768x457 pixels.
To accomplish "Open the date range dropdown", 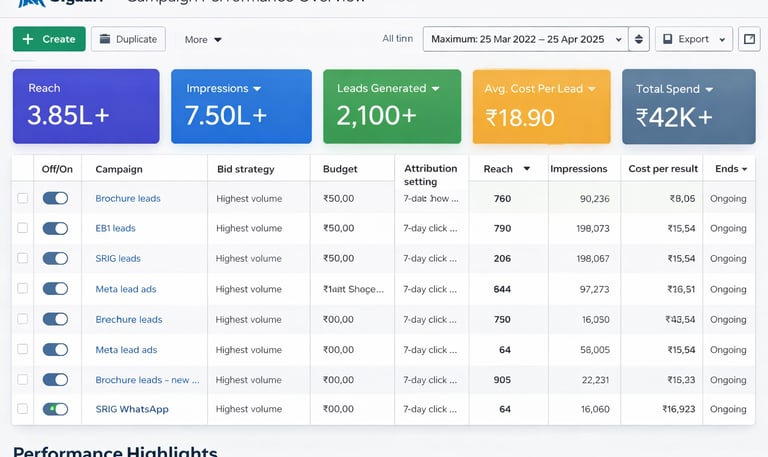I will click(619, 39).
